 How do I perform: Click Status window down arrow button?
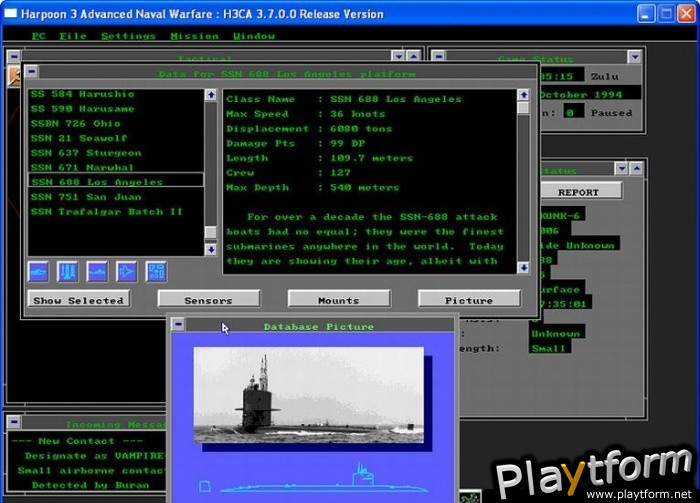pos(622,168)
